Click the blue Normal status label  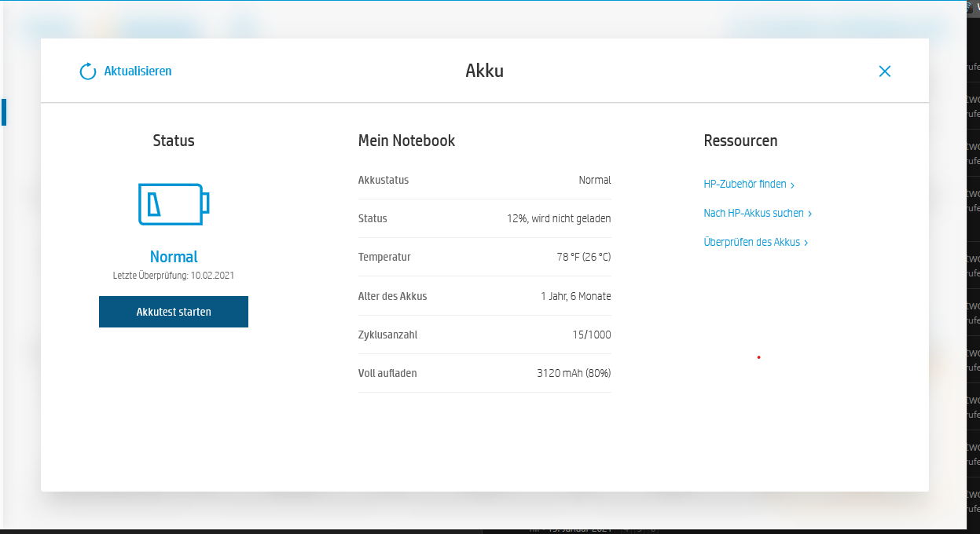pyautogui.click(x=173, y=256)
